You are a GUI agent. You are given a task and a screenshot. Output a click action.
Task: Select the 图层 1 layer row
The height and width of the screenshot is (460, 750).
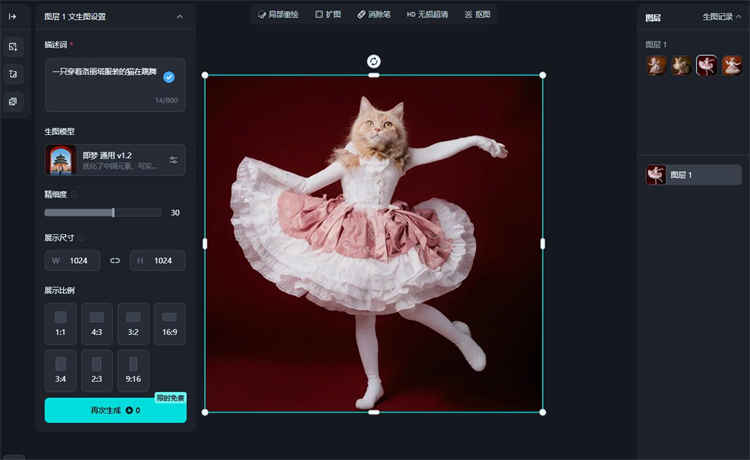pyautogui.click(x=694, y=175)
